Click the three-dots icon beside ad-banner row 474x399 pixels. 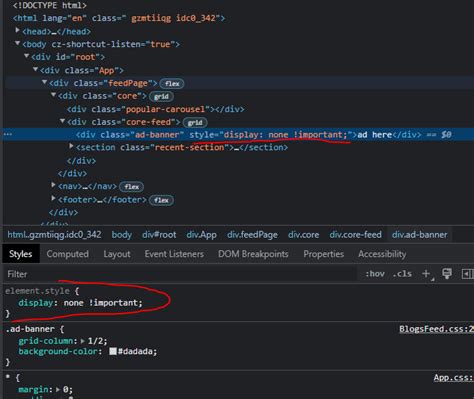(7, 134)
